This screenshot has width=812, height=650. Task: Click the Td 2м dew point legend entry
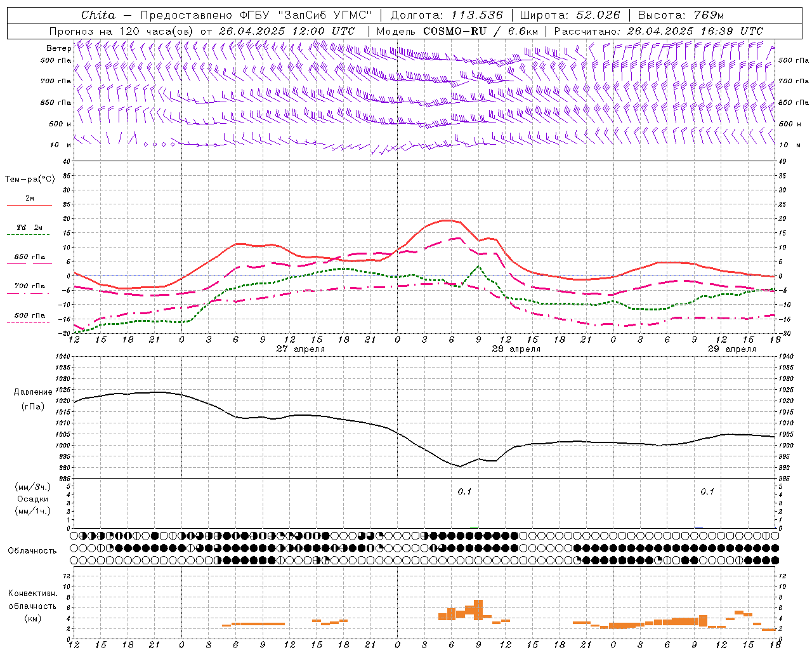click(x=29, y=227)
